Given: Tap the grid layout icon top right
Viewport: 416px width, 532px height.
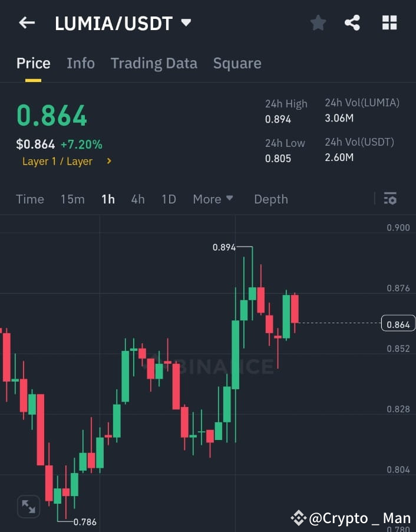Looking at the screenshot, I should point(389,22).
